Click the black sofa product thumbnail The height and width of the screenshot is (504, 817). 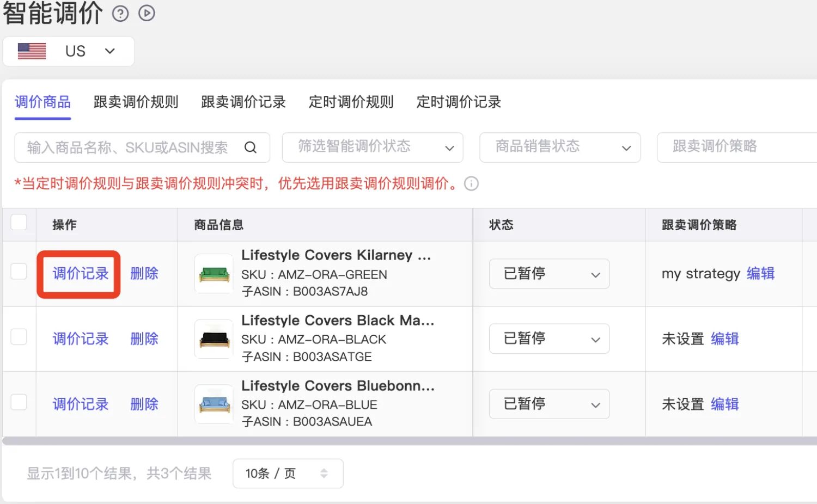(214, 339)
